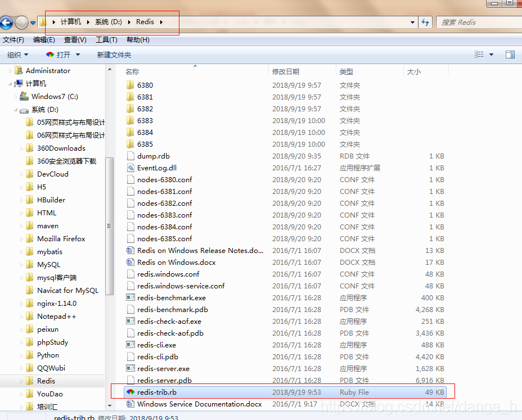Viewport: 522px width, 420px height.
Task: Select the redis-check-aof.exe application icon
Action: [x=130, y=321]
